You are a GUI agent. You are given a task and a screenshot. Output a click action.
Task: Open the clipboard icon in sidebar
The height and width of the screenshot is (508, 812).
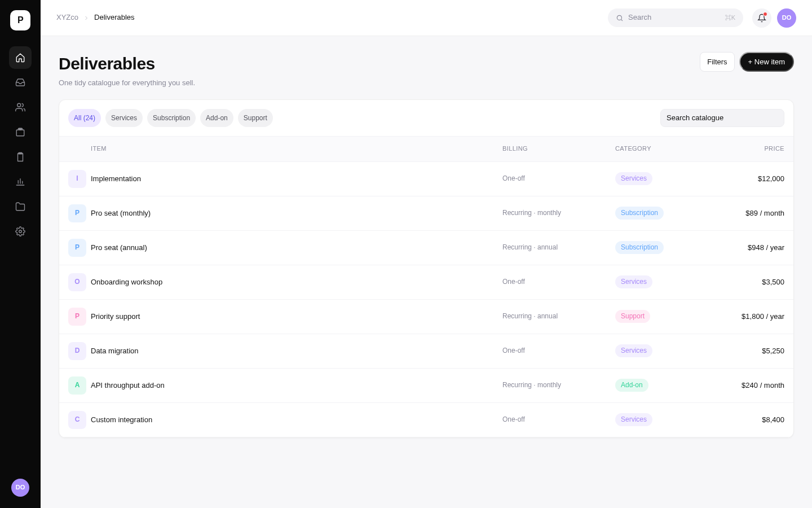click(x=20, y=157)
